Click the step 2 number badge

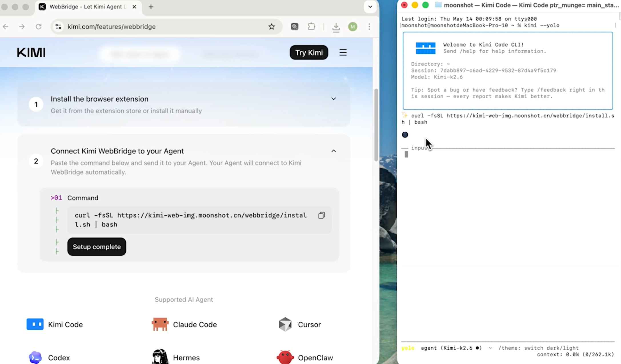(36, 161)
